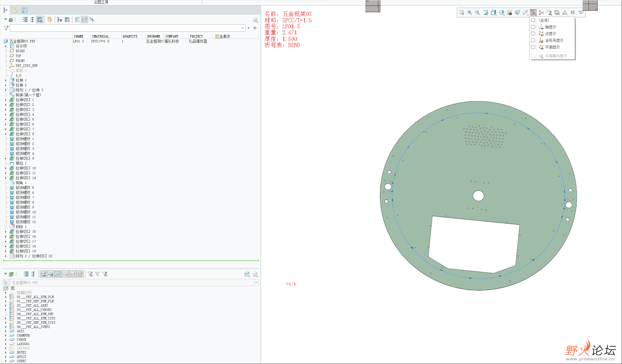The height and width of the screenshot is (364, 622).
Task: Click the plus icon next to search field
Action: [255, 28]
